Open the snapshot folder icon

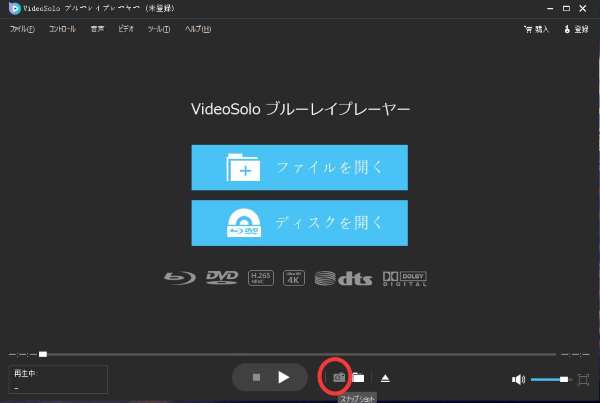[x=359, y=378]
